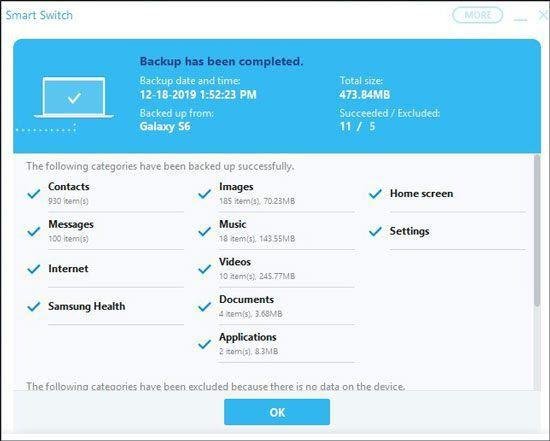This screenshot has height=441, width=550.
Task: Click the 'Succeeded / Excluded:' label
Action: tap(389, 113)
